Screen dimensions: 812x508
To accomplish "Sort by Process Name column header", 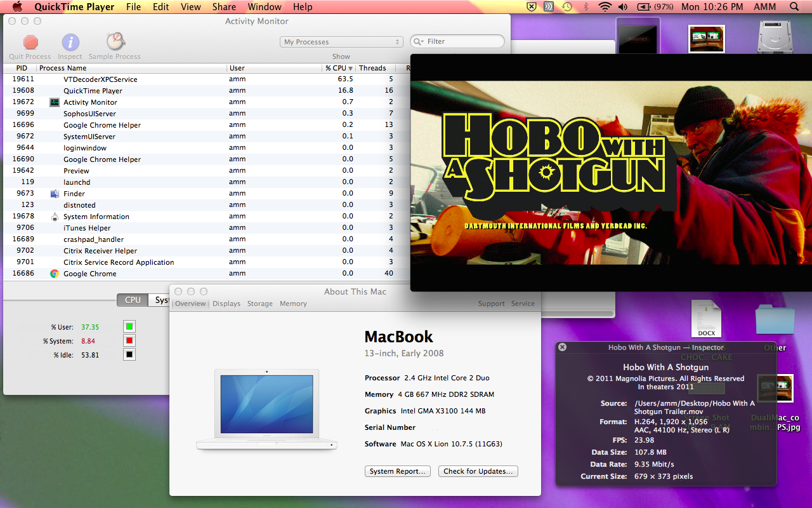I will pos(131,68).
